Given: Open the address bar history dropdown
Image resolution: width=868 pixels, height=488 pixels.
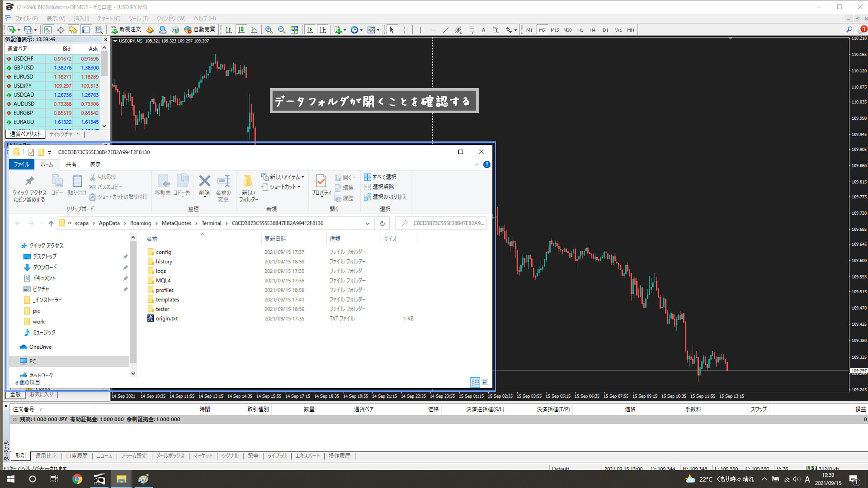Looking at the screenshot, I should [x=367, y=223].
